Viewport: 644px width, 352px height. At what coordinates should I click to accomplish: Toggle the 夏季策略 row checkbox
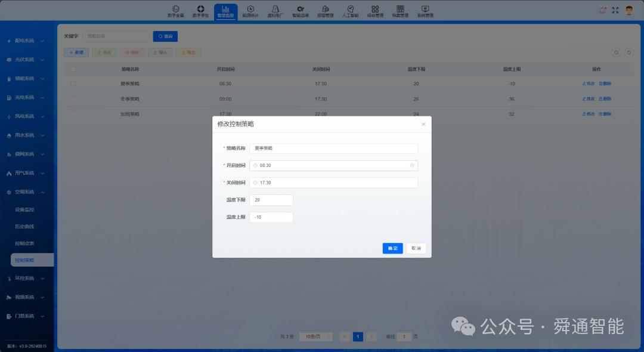coord(73,84)
